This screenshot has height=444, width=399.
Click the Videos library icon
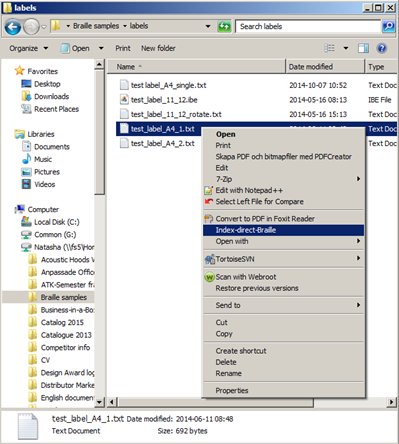pos(26,184)
